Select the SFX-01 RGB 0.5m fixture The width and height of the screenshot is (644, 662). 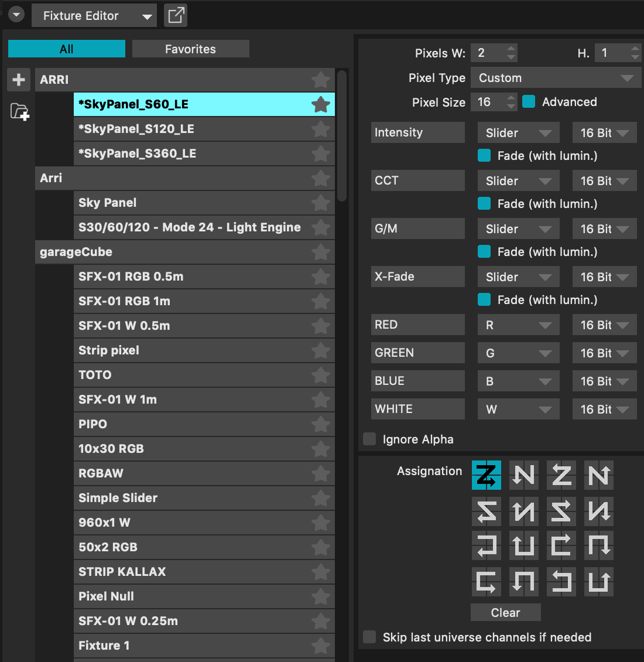204,277
